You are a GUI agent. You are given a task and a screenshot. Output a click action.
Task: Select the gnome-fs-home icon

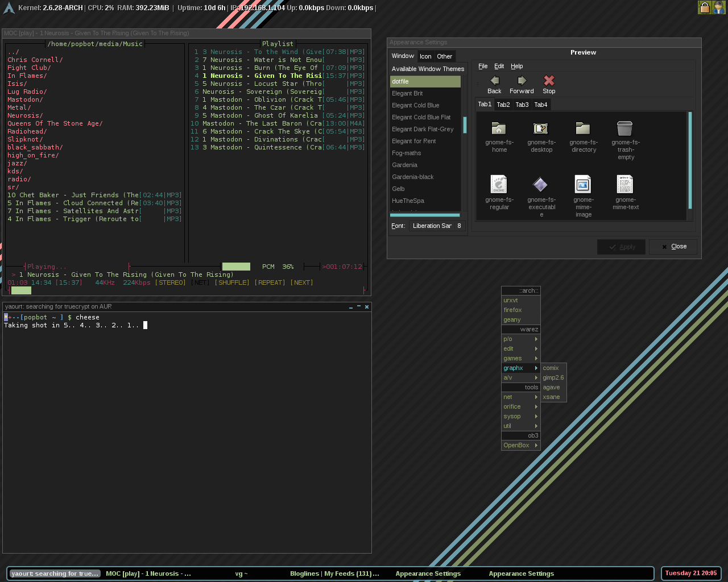click(x=499, y=128)
